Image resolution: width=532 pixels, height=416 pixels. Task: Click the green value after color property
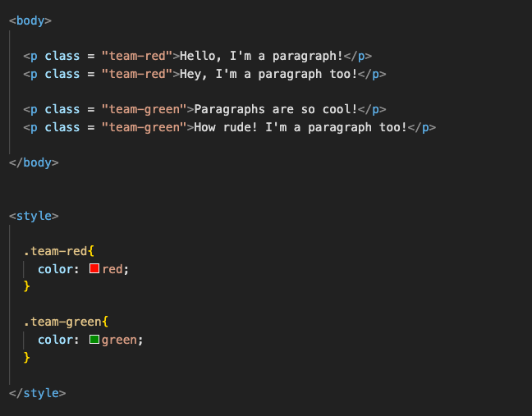coord(119,340)
